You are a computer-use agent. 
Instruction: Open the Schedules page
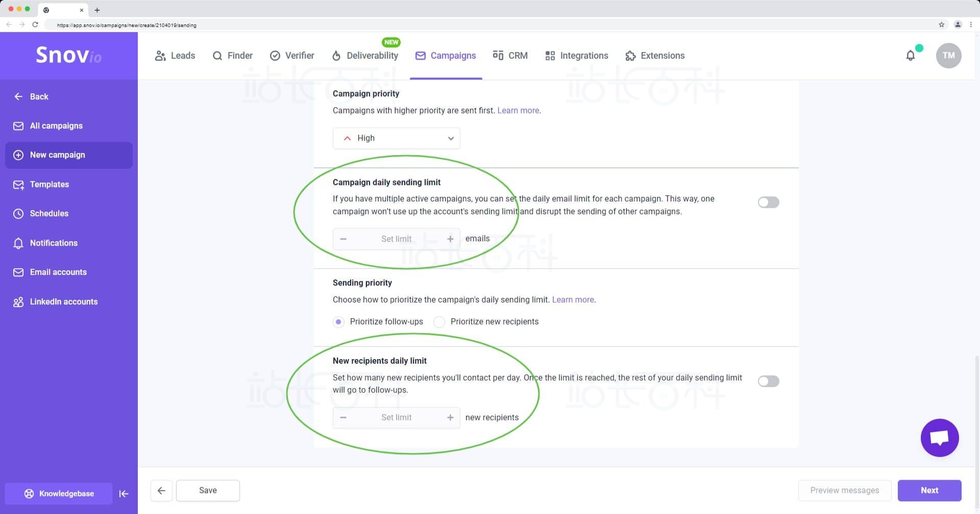68,214
